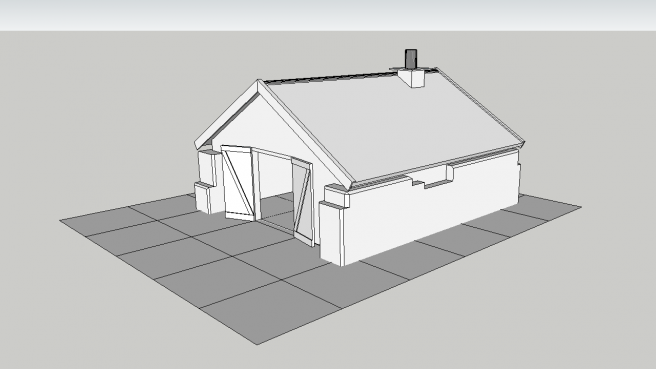Click the pale sky band at the top
The image size is (656, 369).
coord(328,15)
